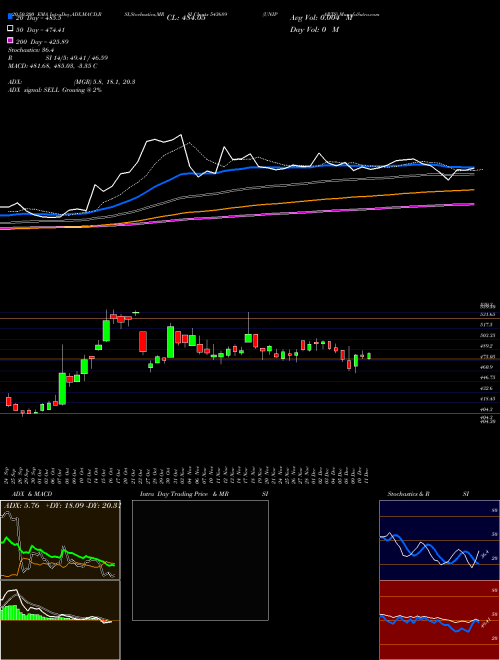Screen dimensions: 500x660
Task: Click the MACD histogram chart panel
Action: pyautogui.click(x=60, y=620)
